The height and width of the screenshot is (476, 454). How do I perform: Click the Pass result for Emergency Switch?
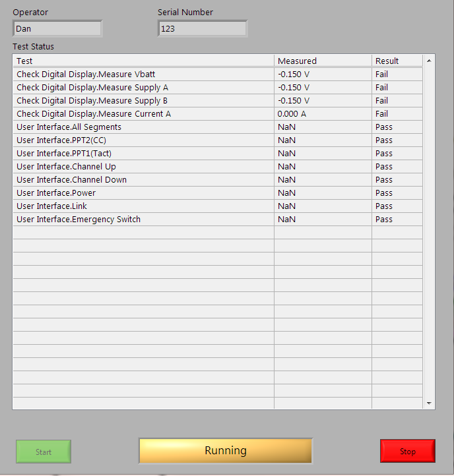[x=384, y=220]
